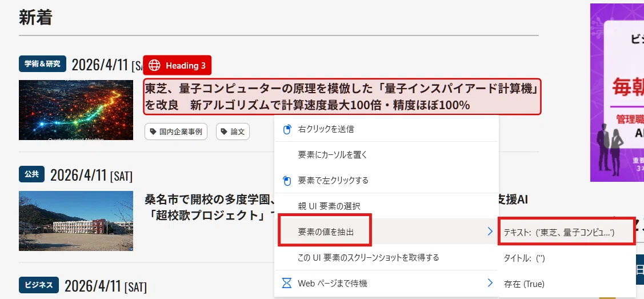Screen dimensions: 644x299
Task: Select the 学術＆研究 category badge
Action: [42, 63]
